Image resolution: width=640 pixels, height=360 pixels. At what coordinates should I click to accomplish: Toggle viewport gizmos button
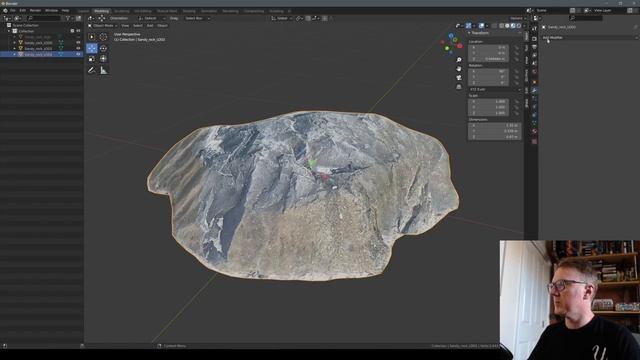coord(469,26)
